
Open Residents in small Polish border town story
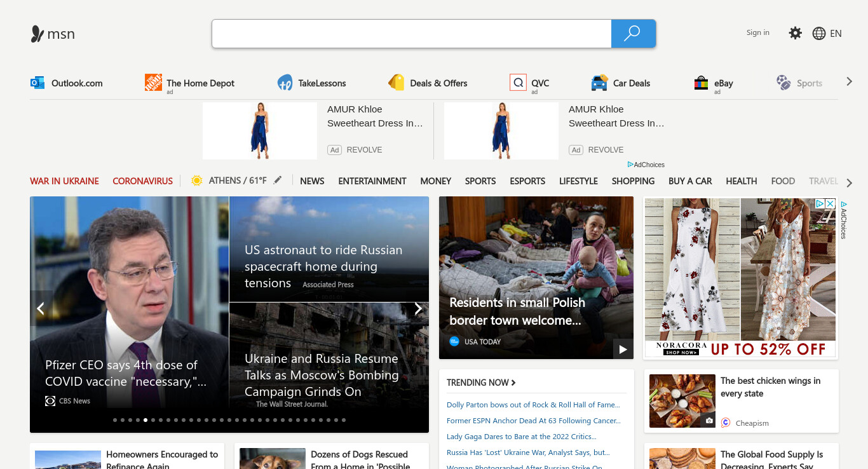tap(517, 311)
